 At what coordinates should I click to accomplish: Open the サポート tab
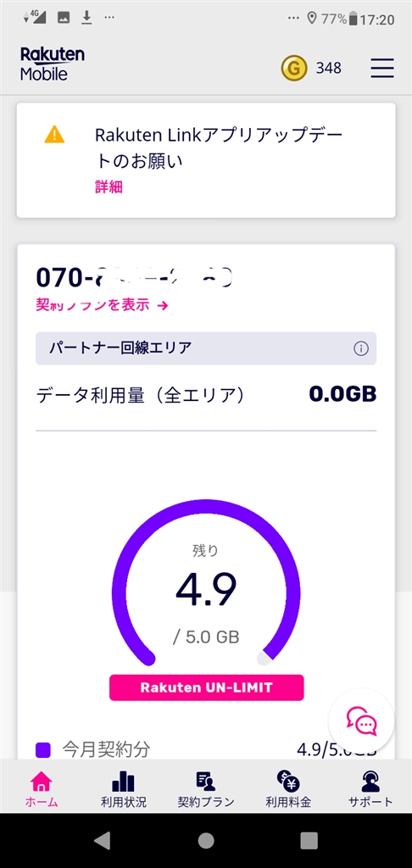[x=370, y=789]
